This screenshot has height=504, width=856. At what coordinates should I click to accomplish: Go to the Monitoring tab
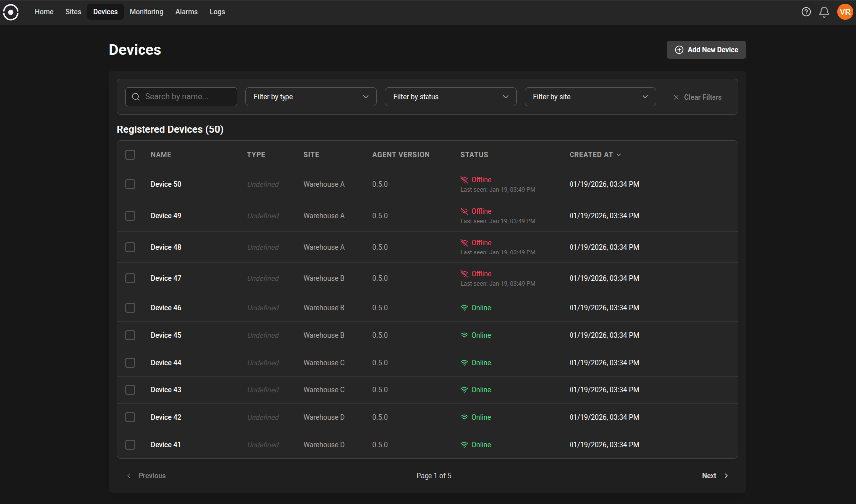146,12
